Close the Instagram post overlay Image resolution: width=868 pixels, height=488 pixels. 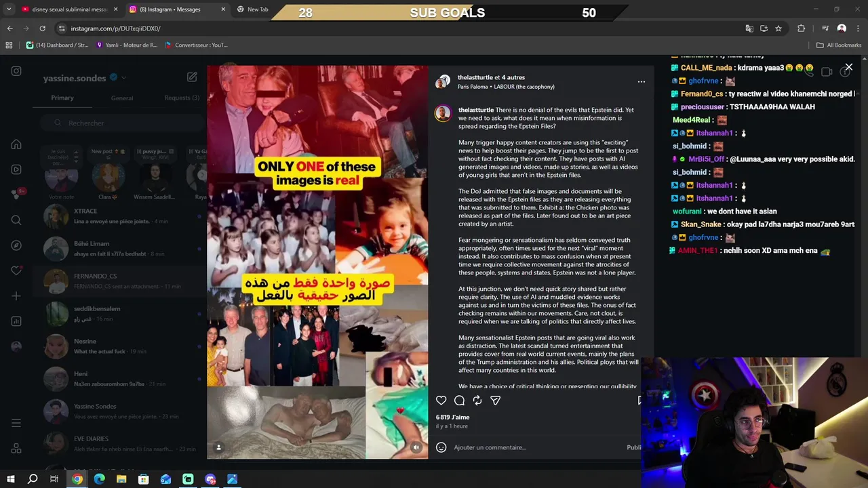(848, 67)
